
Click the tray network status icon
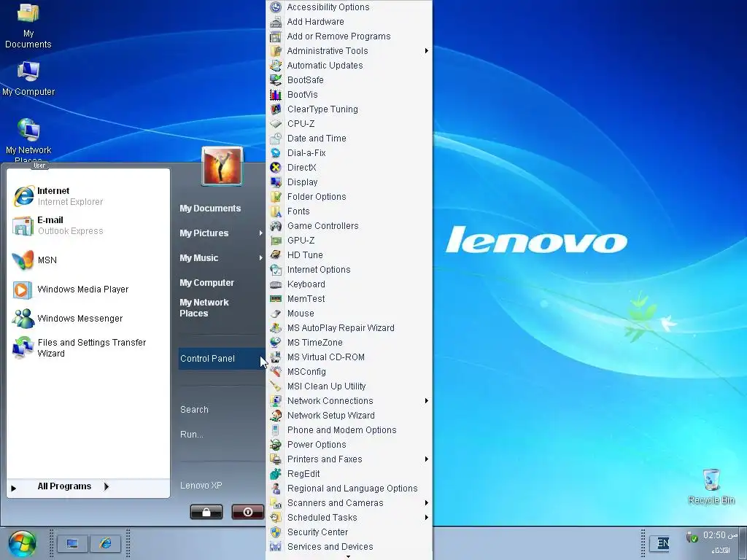[692, 537]
